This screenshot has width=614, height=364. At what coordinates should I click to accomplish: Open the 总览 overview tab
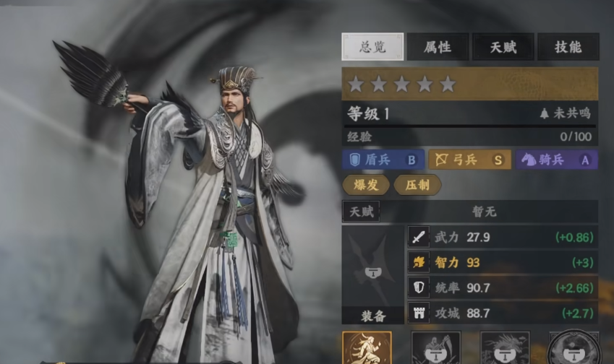(x=372, y=47)
